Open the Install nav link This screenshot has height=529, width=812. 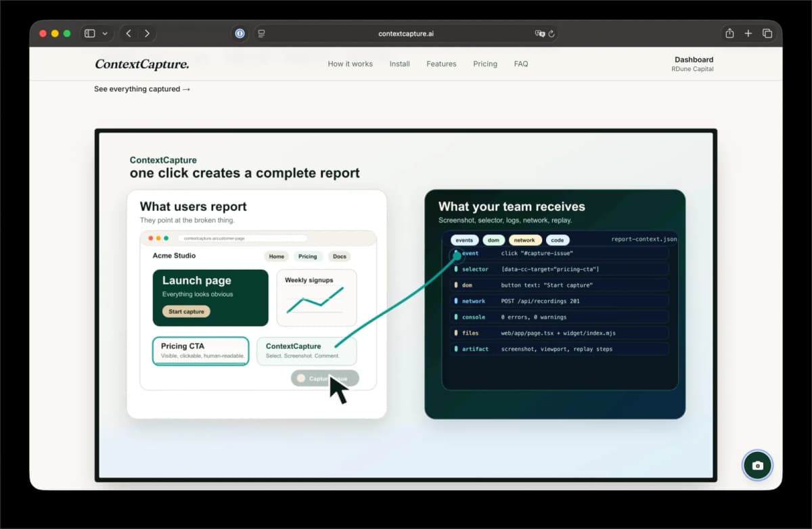pyautogui.click(x=399, y=64)
